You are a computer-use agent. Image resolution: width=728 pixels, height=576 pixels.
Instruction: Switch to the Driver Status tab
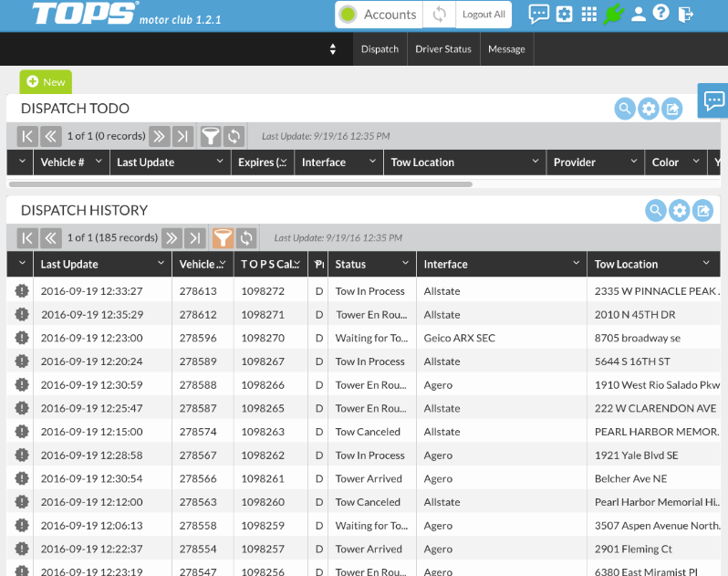[443, 49]
